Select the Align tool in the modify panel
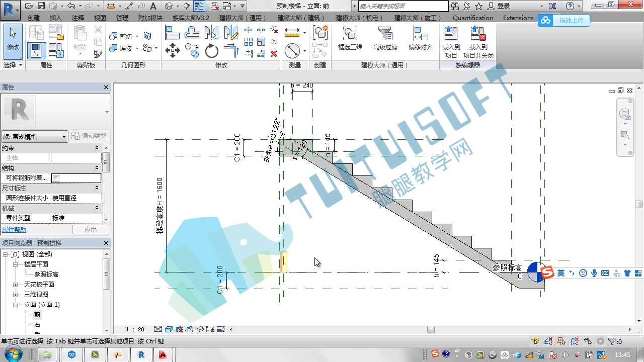 pos(172,33)
